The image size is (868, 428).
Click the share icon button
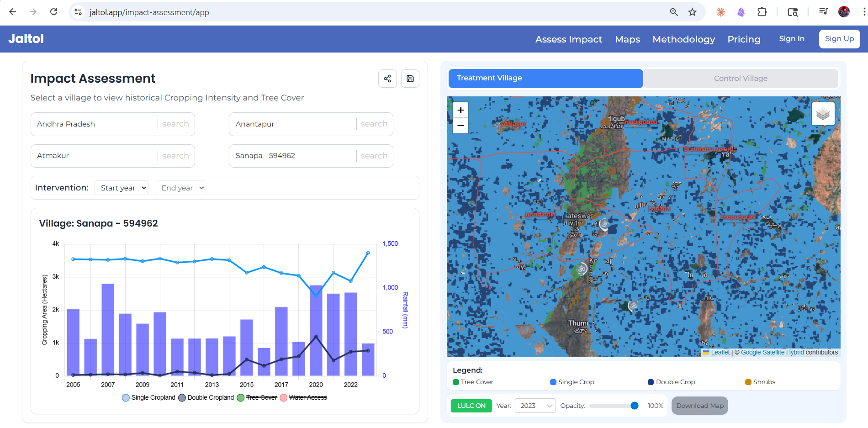(387, 79)
